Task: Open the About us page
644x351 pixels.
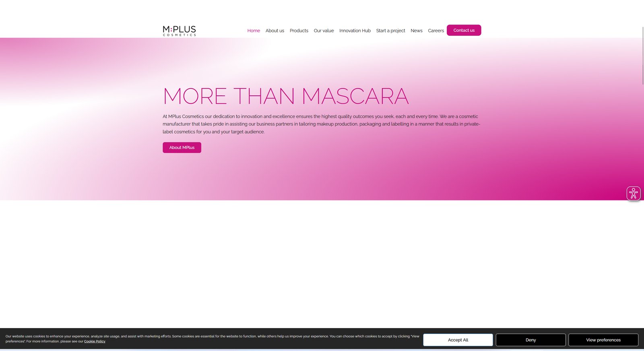Action: click(x=275, y=31)
